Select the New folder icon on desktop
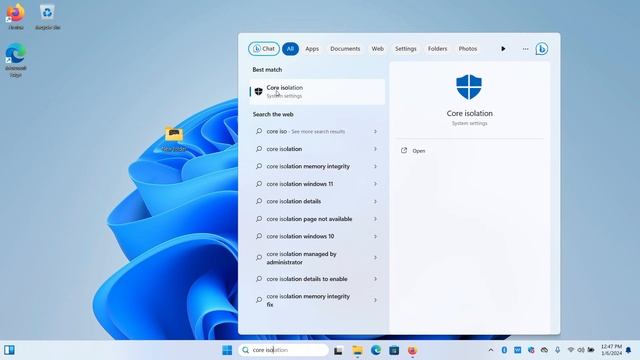640x360 pixels. coord(174,139)
